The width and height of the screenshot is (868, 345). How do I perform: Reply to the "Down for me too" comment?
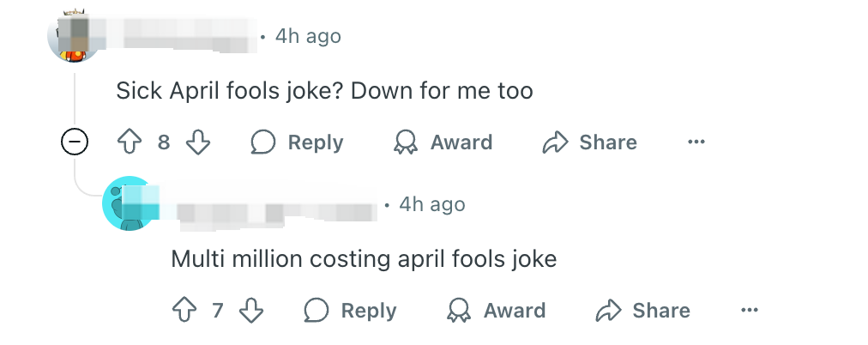click(x=297, y=142)
